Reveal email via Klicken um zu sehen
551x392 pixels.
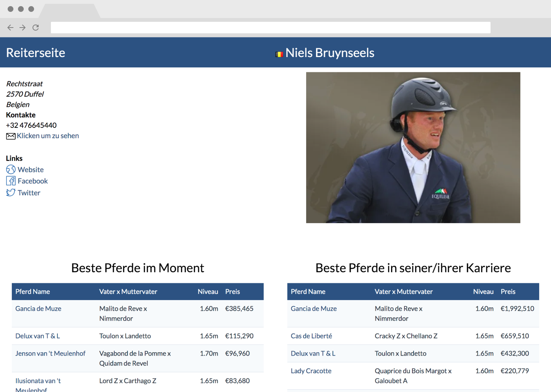coord(48,136)
